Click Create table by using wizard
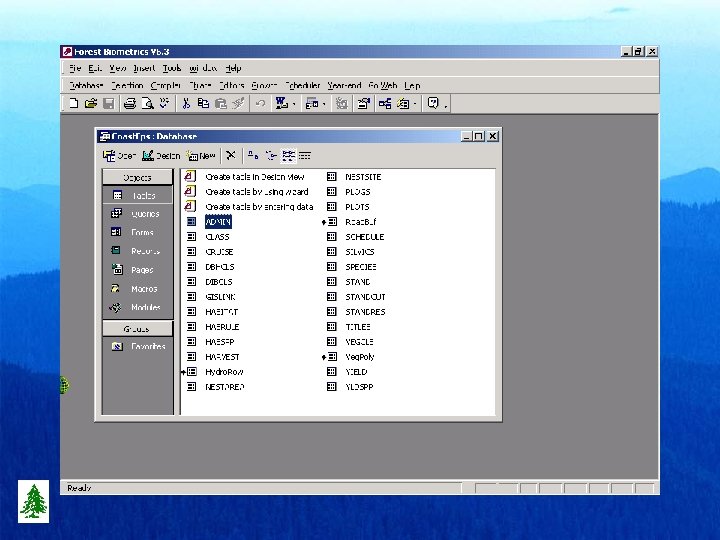Screen dimensions: 720x540 (x=257, y=192)
